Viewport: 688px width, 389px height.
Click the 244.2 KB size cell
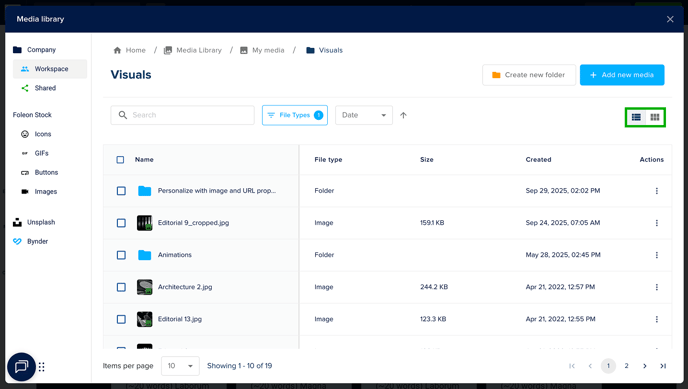pyautogui.click(x=434, y=287)
